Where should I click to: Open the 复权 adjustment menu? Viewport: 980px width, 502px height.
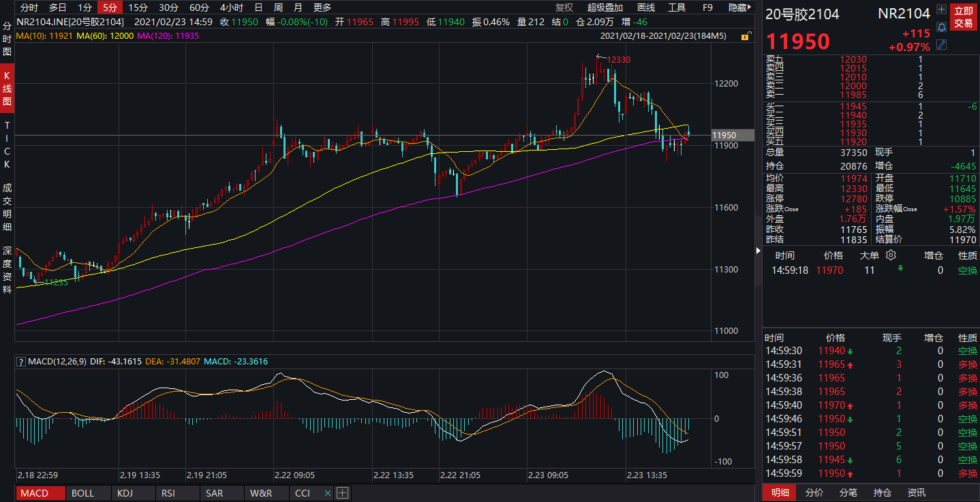click(564, 7)
